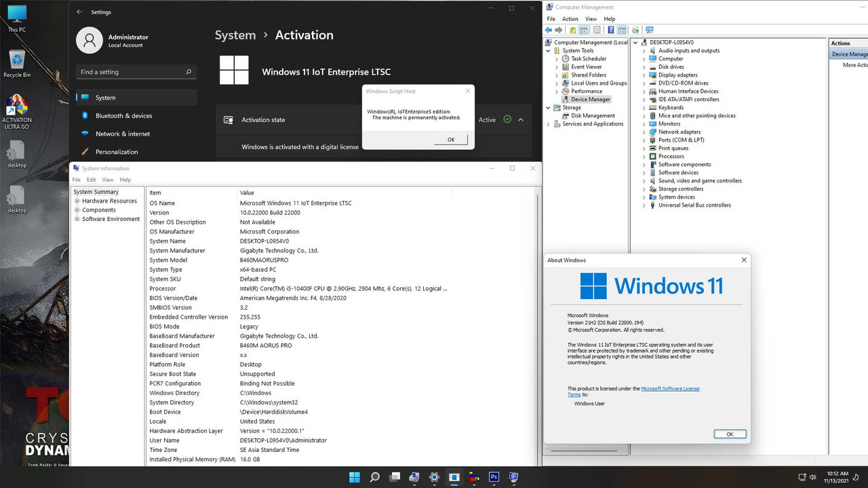Click the Properties toolbar icon in Computer Management
This screenshot has width=868, height=488.
(597, 30)
